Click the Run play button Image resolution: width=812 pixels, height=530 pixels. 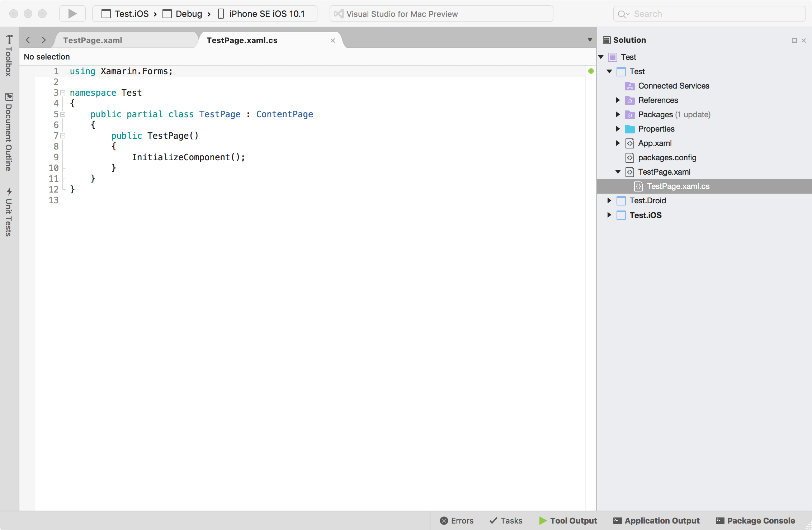[x=72, y=14]
